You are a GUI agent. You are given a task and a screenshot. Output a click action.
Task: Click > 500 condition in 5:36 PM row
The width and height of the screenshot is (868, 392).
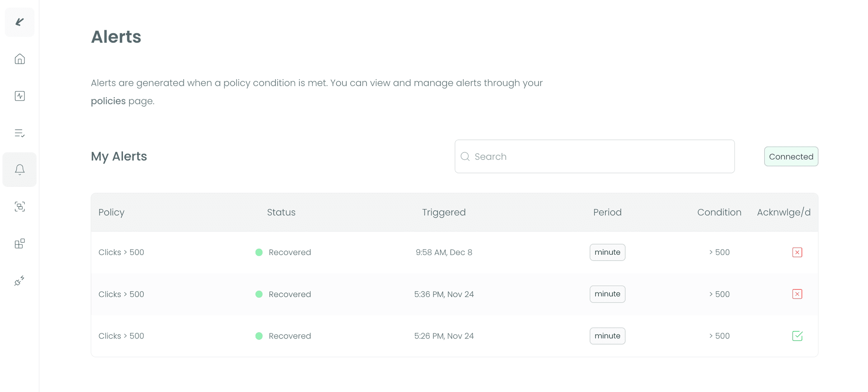[719, 294]
